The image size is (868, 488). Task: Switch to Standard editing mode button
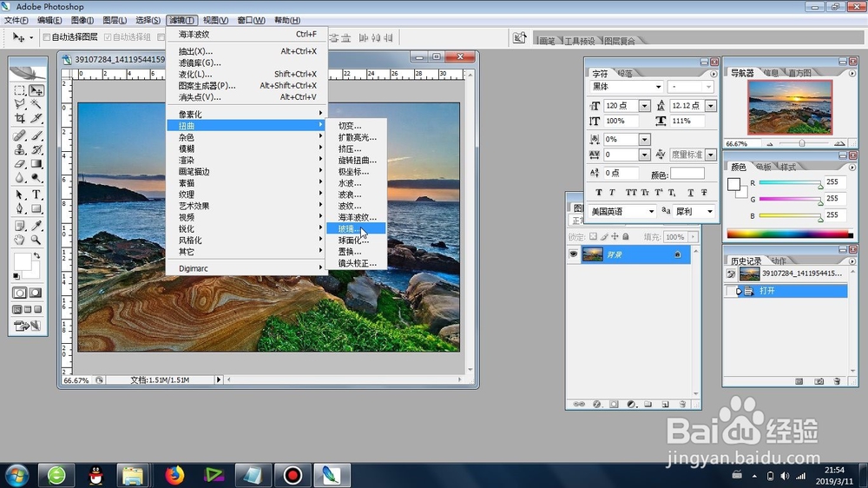[x=20, y=293]
